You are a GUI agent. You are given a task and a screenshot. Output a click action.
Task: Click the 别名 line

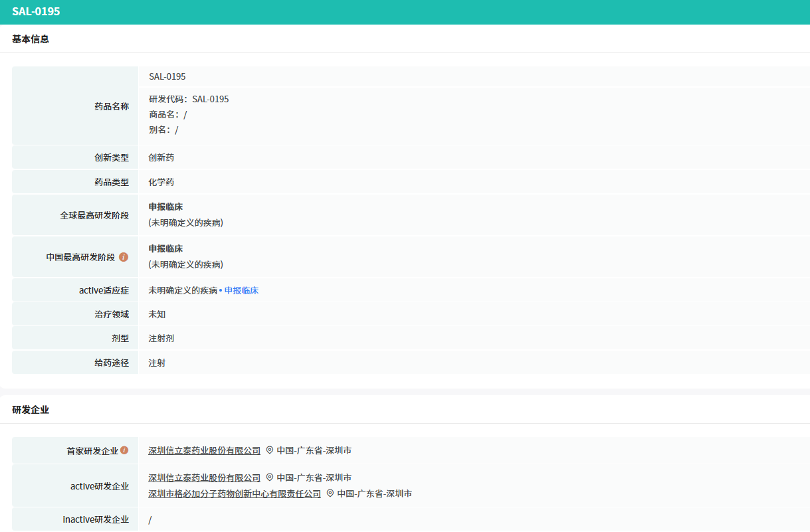(x=163, y=130)
